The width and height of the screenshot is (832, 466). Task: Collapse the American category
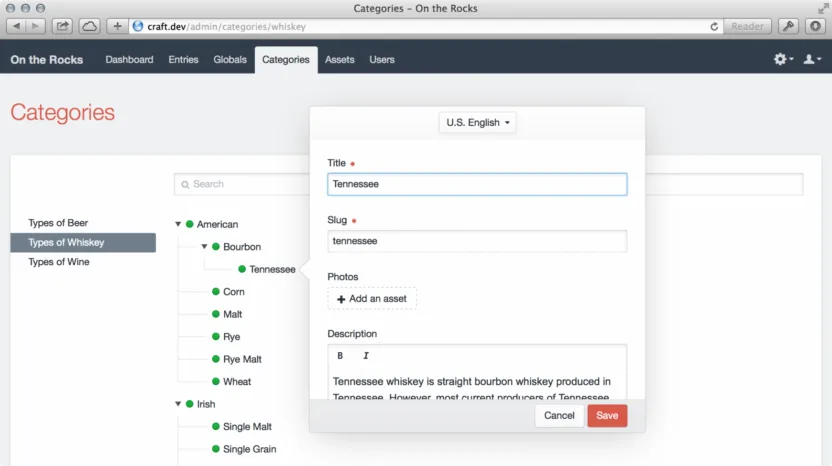click(x=178, y=224)
